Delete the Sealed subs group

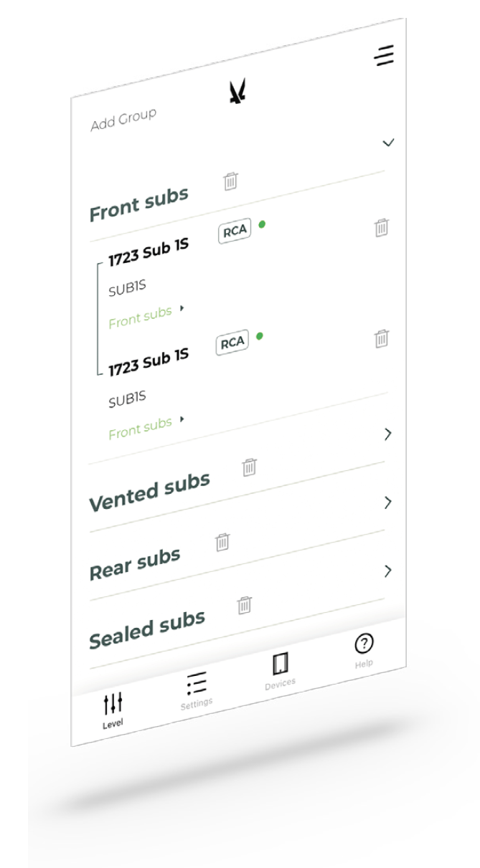[245, 606]
